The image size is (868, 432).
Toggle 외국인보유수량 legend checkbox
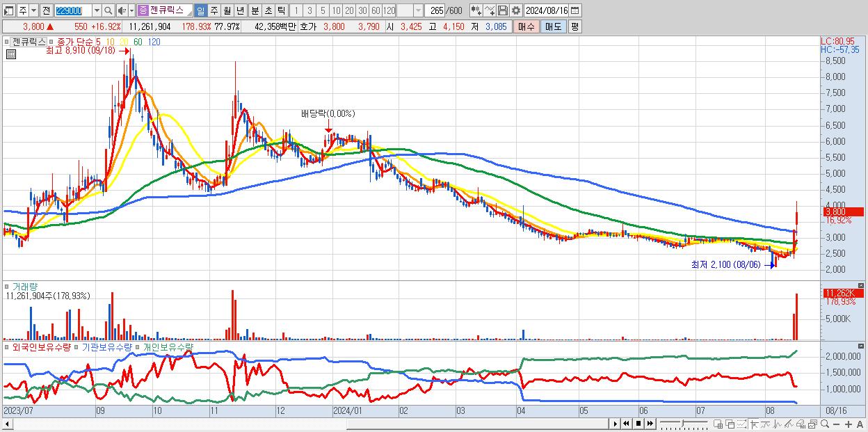pos(8,346)
